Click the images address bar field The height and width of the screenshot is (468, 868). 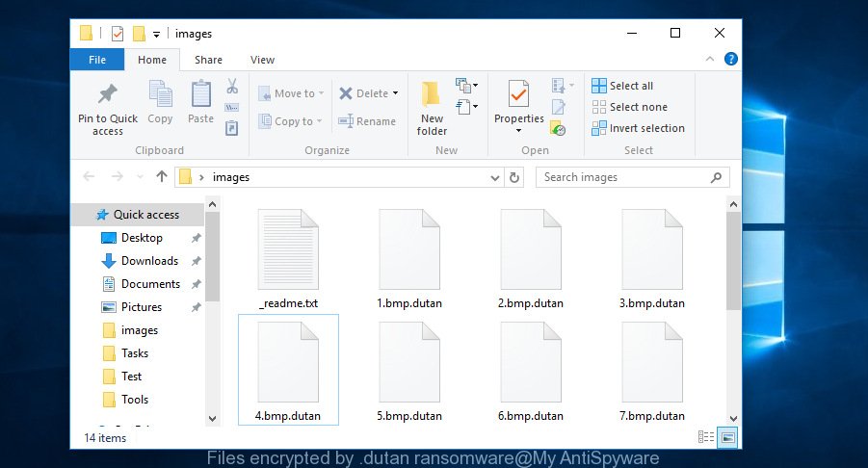pyautogui.click(x=339, y=177)
